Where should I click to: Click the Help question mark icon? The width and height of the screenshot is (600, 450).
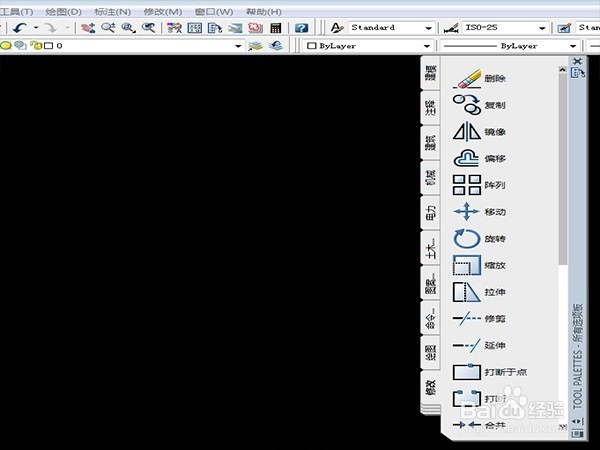click(x=302, y=28)
